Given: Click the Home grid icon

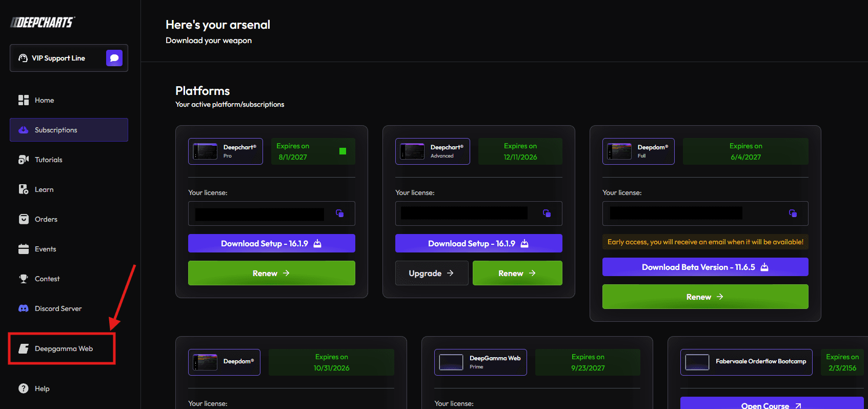Looking at the screenshot, I should [24, 100].
